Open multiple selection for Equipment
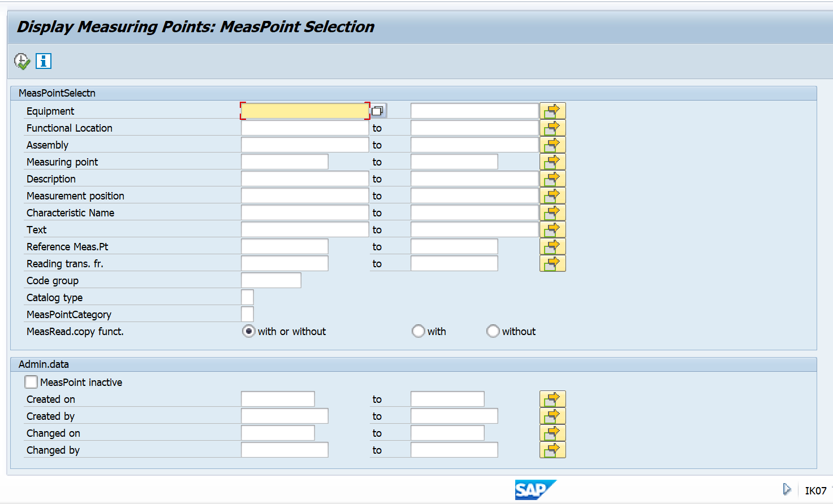Viewport: 833px width, 504px height. (x=553, y=110)
